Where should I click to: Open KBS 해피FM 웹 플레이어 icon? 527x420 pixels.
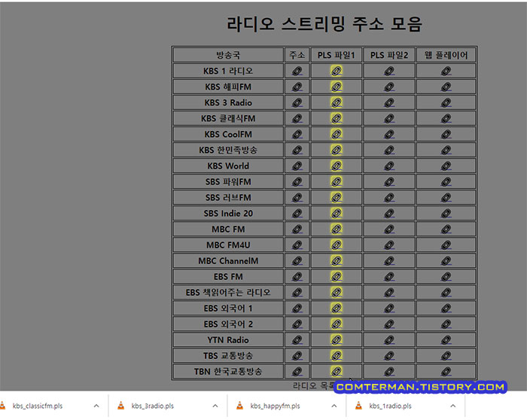446,87
